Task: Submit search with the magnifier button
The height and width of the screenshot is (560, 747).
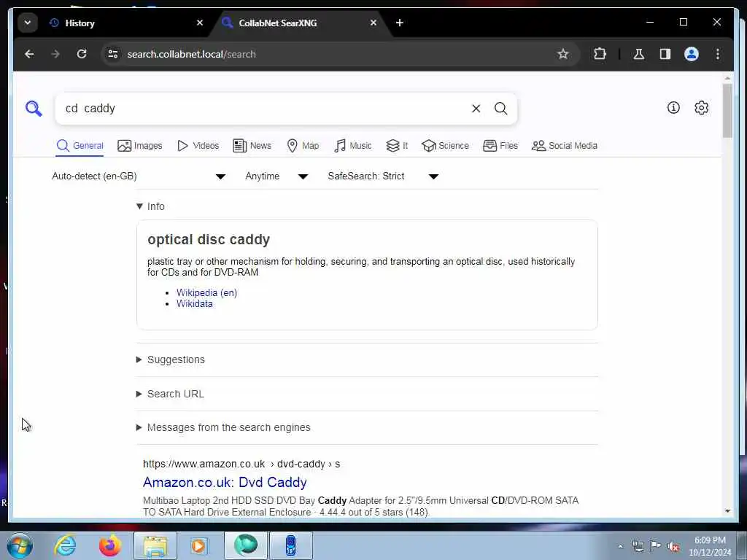Action: pos(500,109)
